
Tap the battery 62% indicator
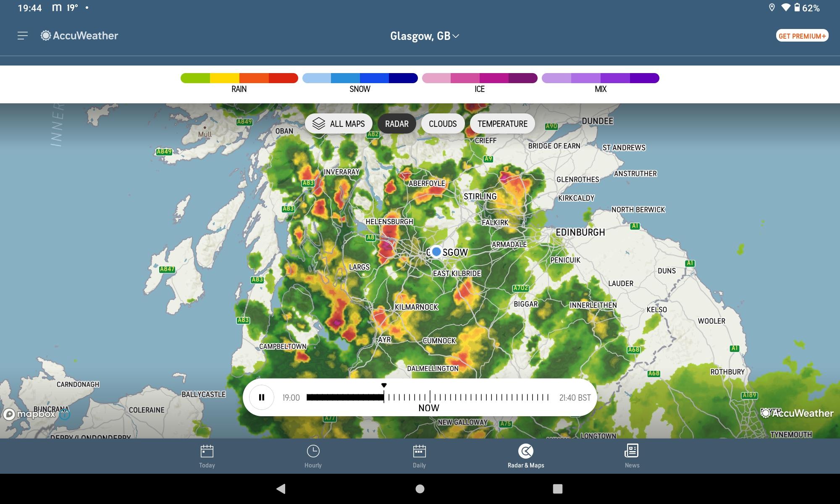pyautogui.click(x=806, y=8)
